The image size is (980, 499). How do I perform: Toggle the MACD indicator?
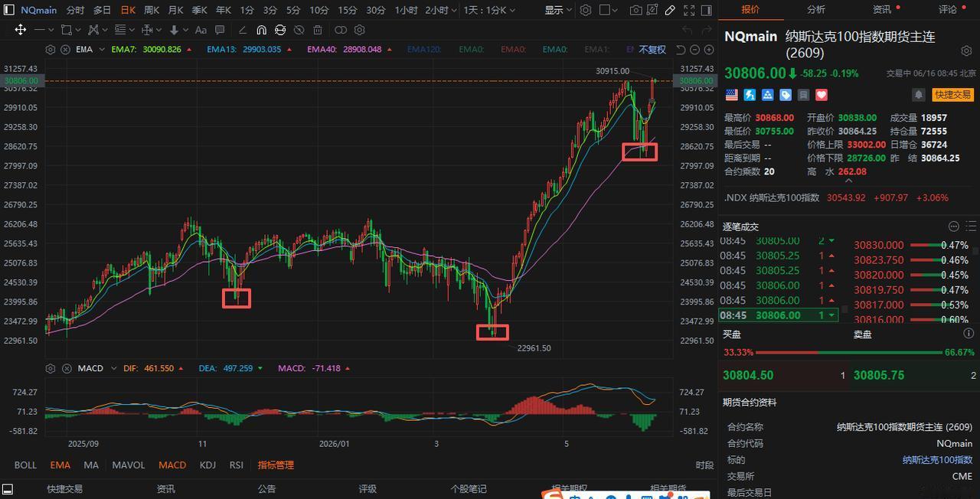(172, 465)
